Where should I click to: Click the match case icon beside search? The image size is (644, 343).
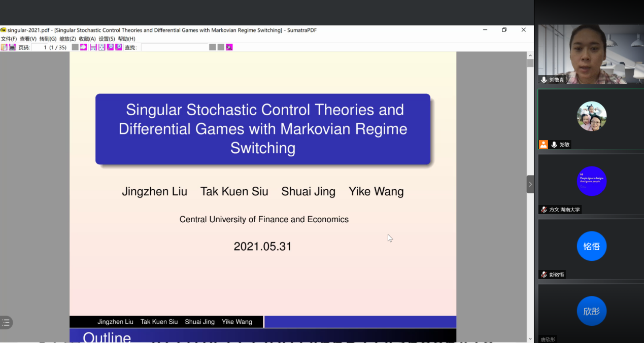tap(229, 47)
